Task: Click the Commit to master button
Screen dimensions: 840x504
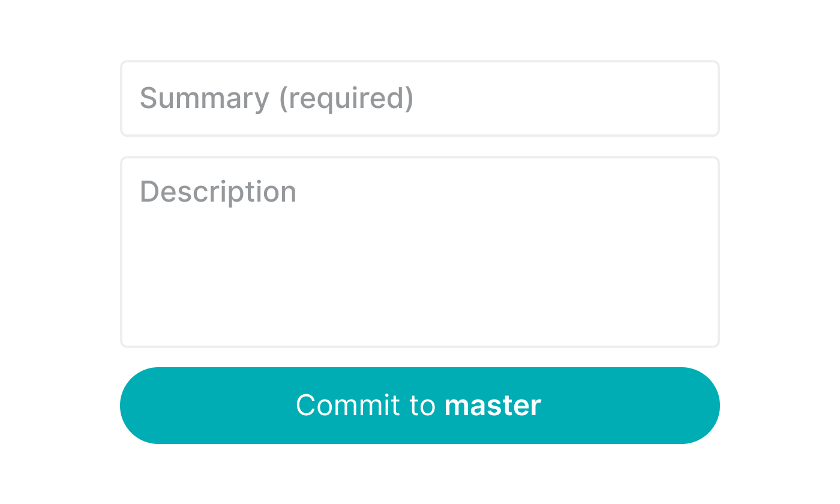Action: 420,406
